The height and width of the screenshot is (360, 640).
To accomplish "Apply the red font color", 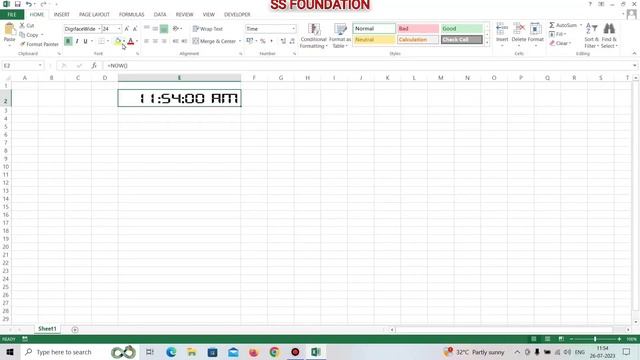I will pos(131,41).
